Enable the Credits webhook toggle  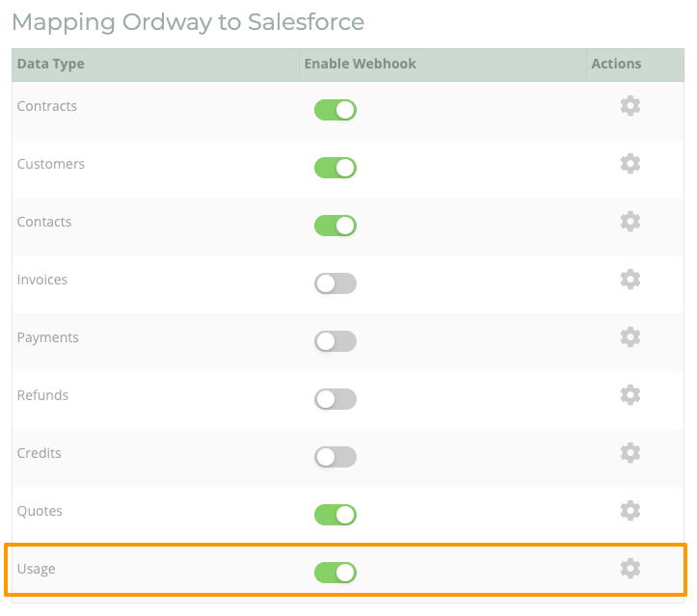[x=335, y=456]
